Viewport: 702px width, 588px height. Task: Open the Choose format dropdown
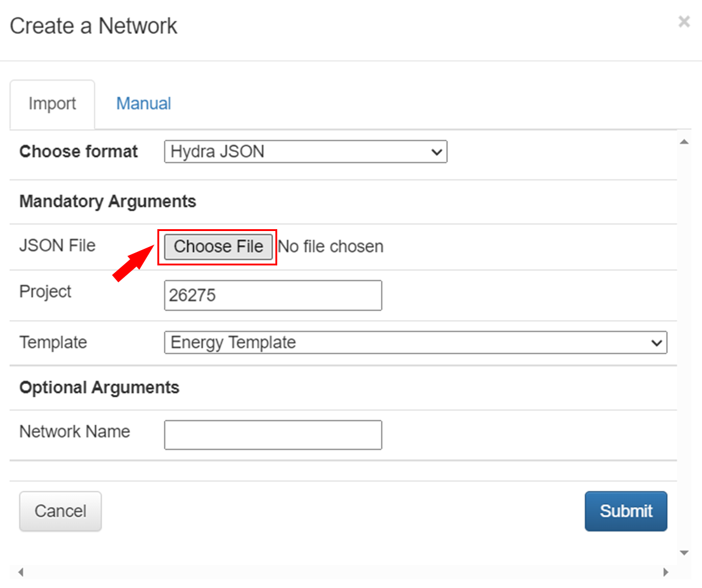coord(306,152)
